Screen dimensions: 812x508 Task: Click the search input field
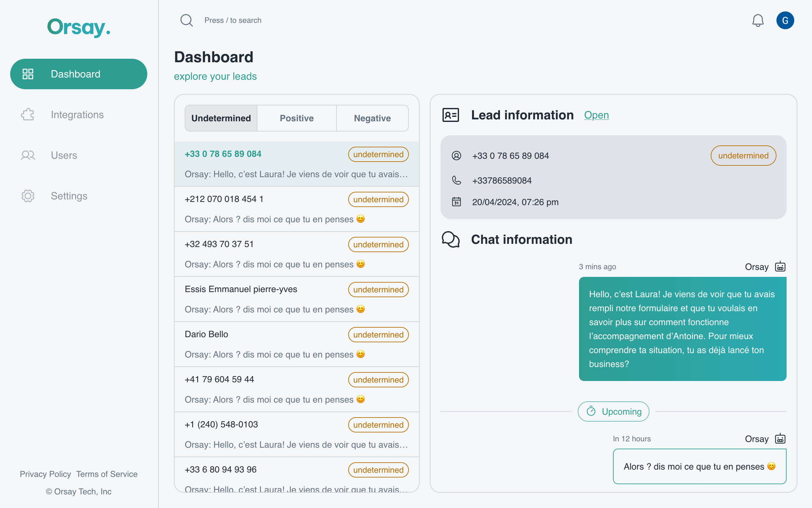(x=233, y=20)
